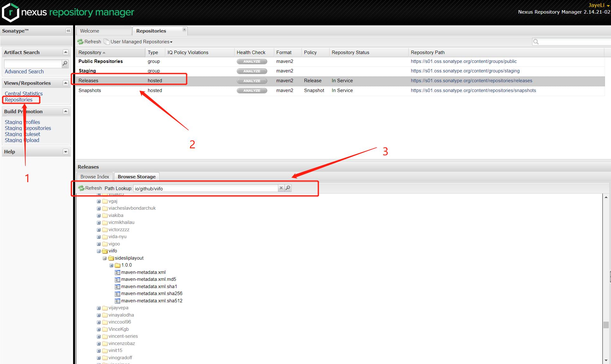Viewport: 611px width, 364px height.
Task: Clear the Path Lookup field
Action: (x=281, y=188)
